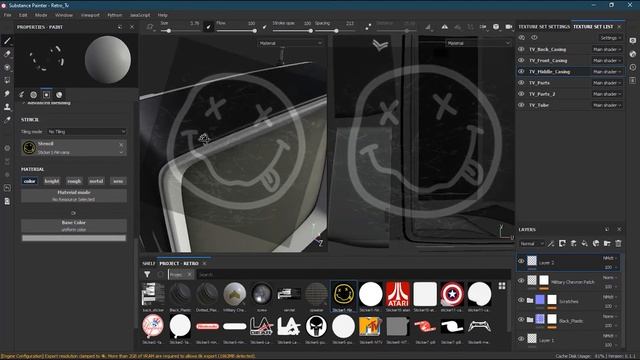Add a smart material layer icon

[596, 243]
